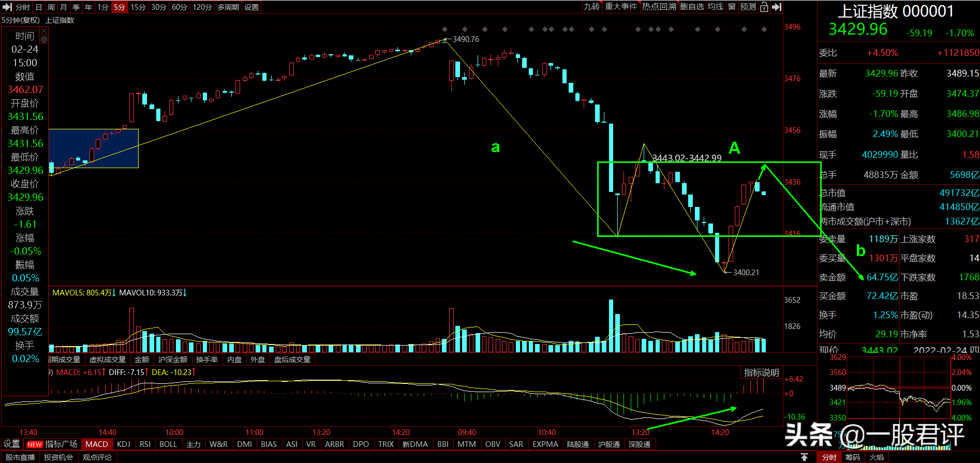Open 热点回溯 hot topic review
This screenshot has height=463, width=980.
click(x=659, y=7)
